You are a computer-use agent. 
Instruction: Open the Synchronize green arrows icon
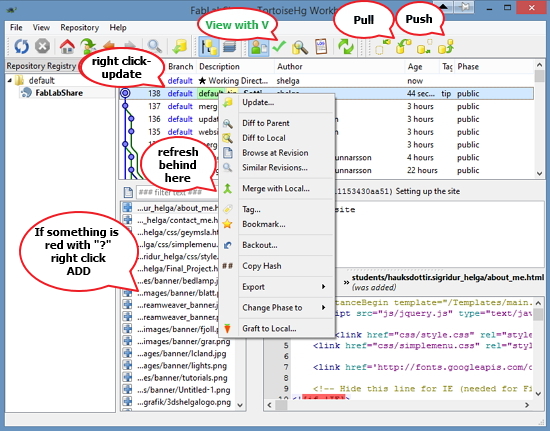pyautogui.click(x=346, y=47)
